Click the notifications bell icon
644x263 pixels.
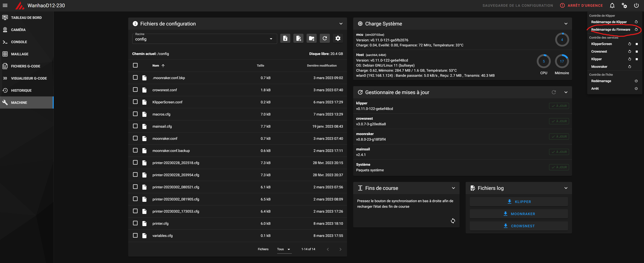pyautogui.click(x=612, y=6)
